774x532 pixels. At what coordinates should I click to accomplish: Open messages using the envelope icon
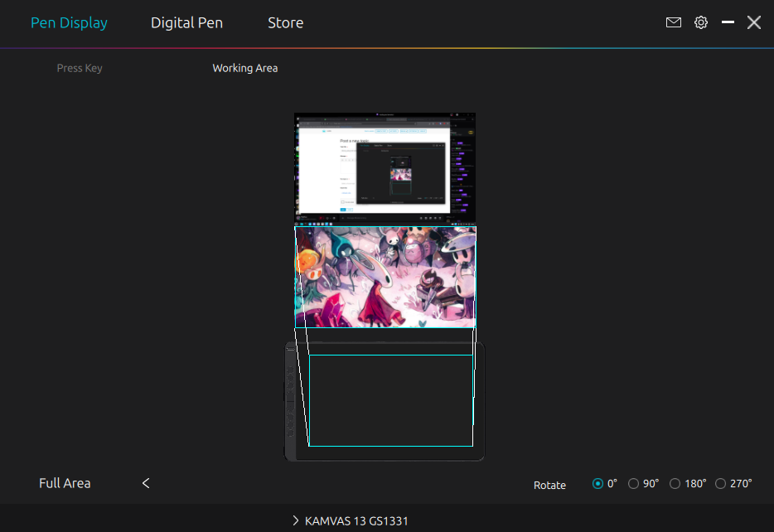click(673, 22)
